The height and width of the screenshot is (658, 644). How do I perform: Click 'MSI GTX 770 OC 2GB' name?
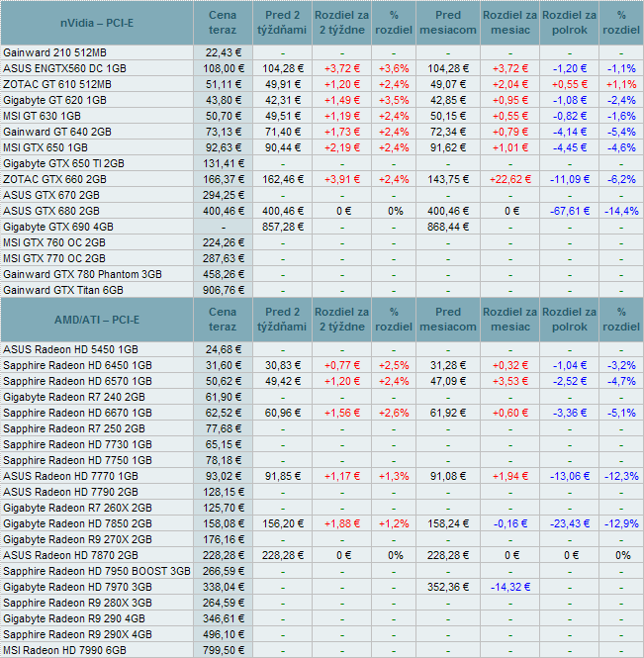[54, 258]
